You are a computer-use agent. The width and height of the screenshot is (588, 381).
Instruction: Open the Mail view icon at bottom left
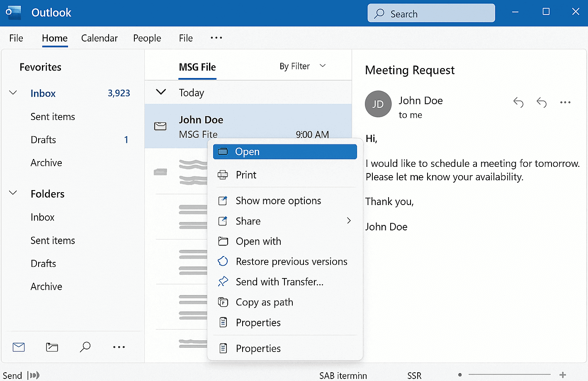point(19,347)
